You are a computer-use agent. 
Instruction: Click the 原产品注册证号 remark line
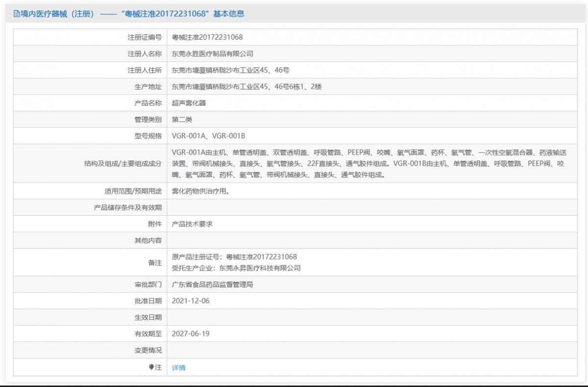(234, 257)
